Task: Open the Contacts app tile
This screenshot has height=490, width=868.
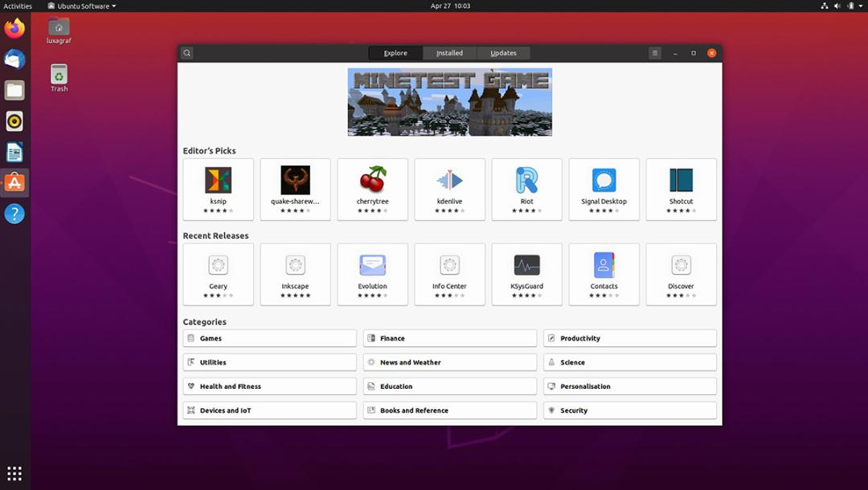Action: (604, 274)
